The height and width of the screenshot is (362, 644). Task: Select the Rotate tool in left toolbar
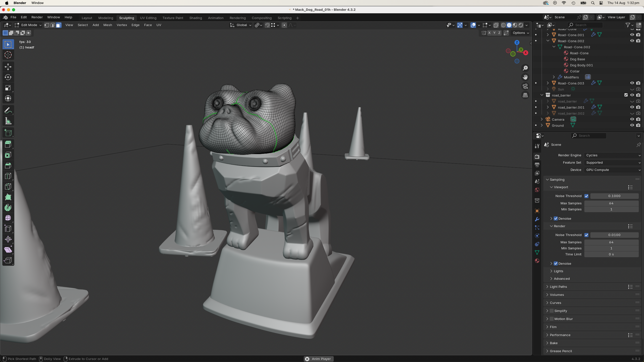tap(8, 77)
